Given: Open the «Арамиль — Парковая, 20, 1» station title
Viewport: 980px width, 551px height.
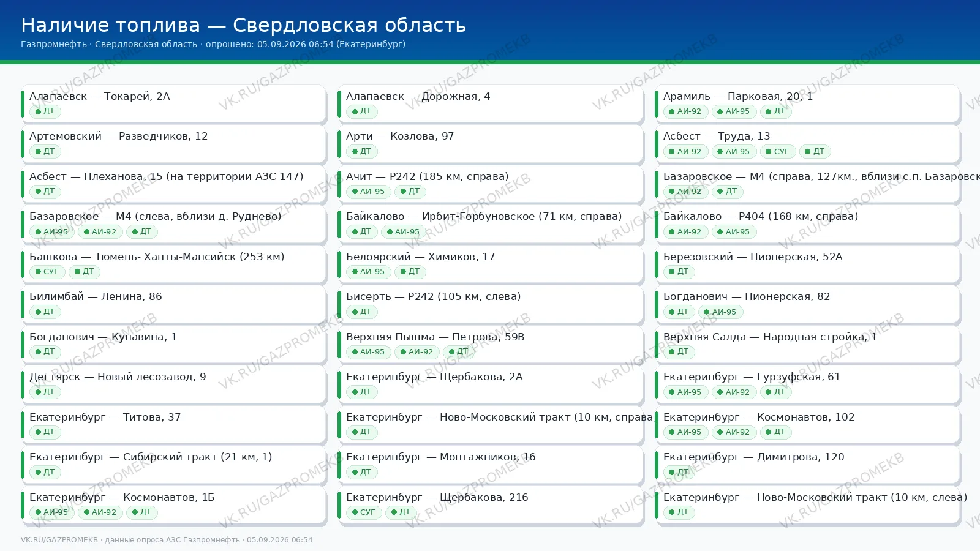Looking at the screenshot, I should 738,96.
